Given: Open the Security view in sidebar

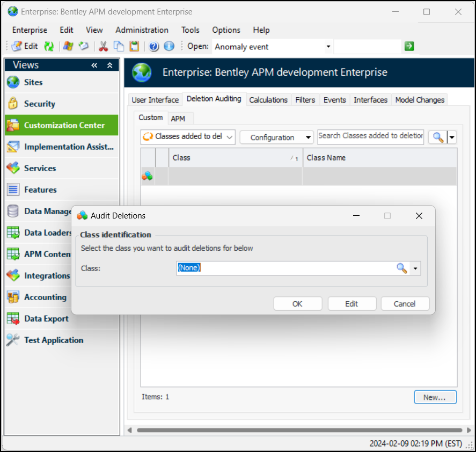Looking at the screenshot, I should coord(39,104).
